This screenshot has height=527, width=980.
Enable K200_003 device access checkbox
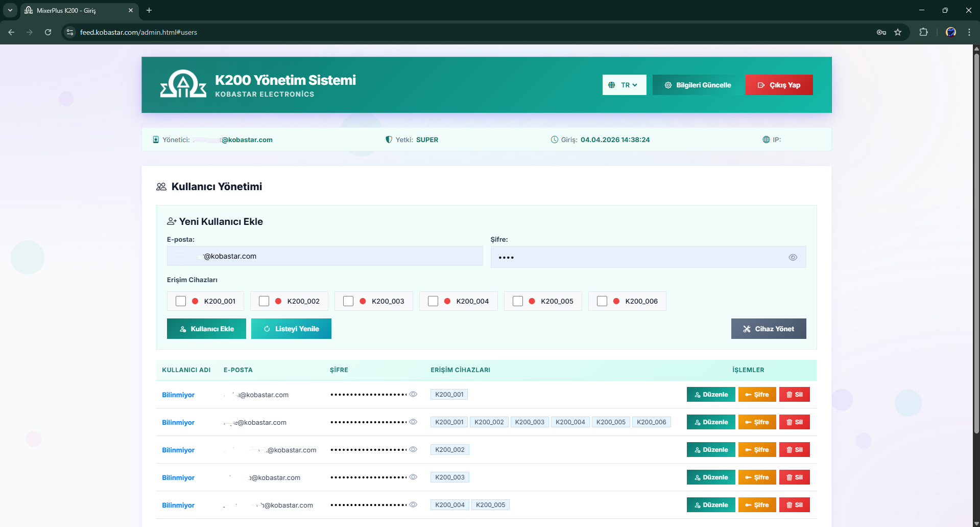coord(348,301)
